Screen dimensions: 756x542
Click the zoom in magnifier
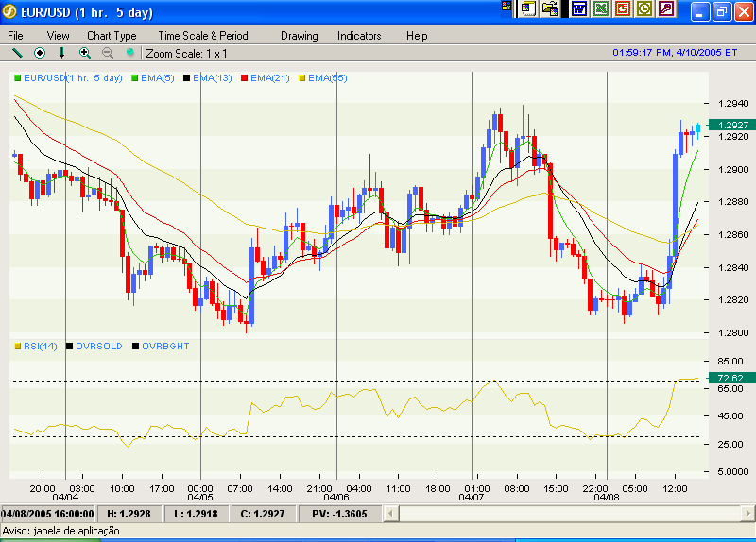(85, 53)
